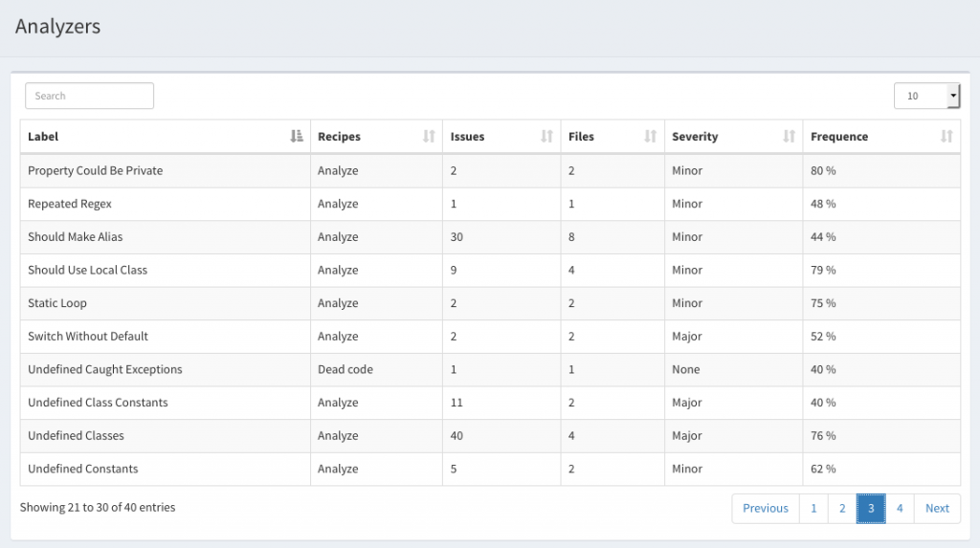Viewport: 980px width, 548px height.
Task: Sort by Files using its arrows icon
Action: point(651,136)
